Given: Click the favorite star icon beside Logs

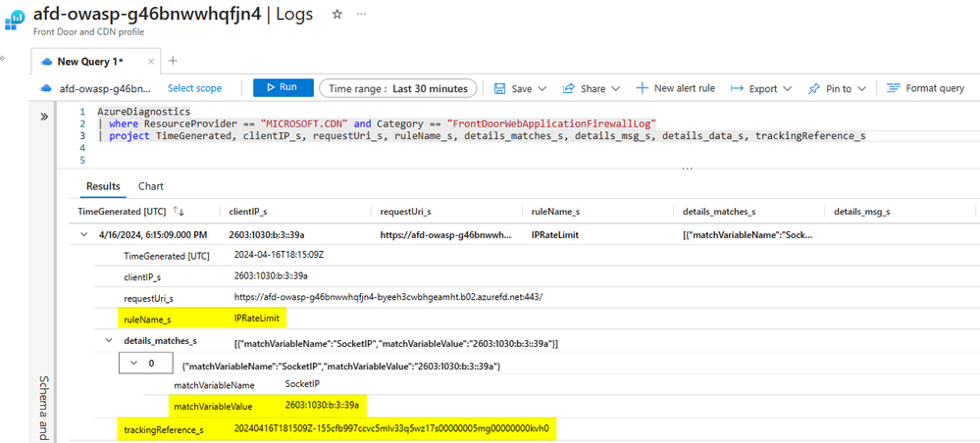Looking at the screenshot, I should 336,15.
